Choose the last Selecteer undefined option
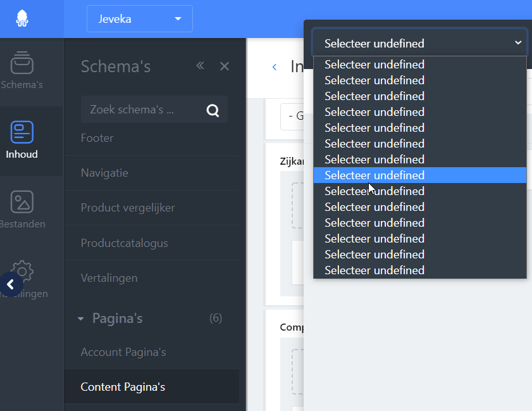Viewport: 532px width, 411px height. pos(419,270)
